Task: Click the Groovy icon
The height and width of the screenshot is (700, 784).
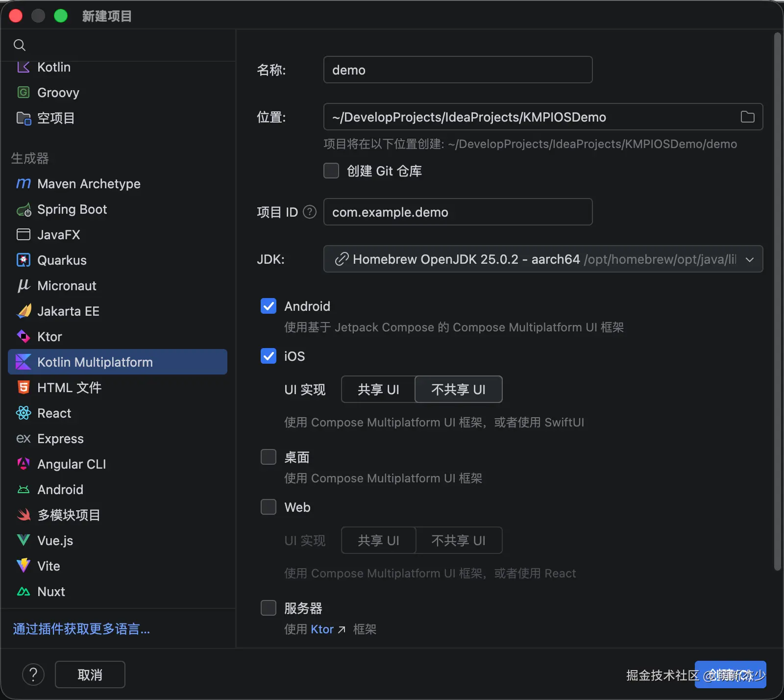Action: coord(24,93)
